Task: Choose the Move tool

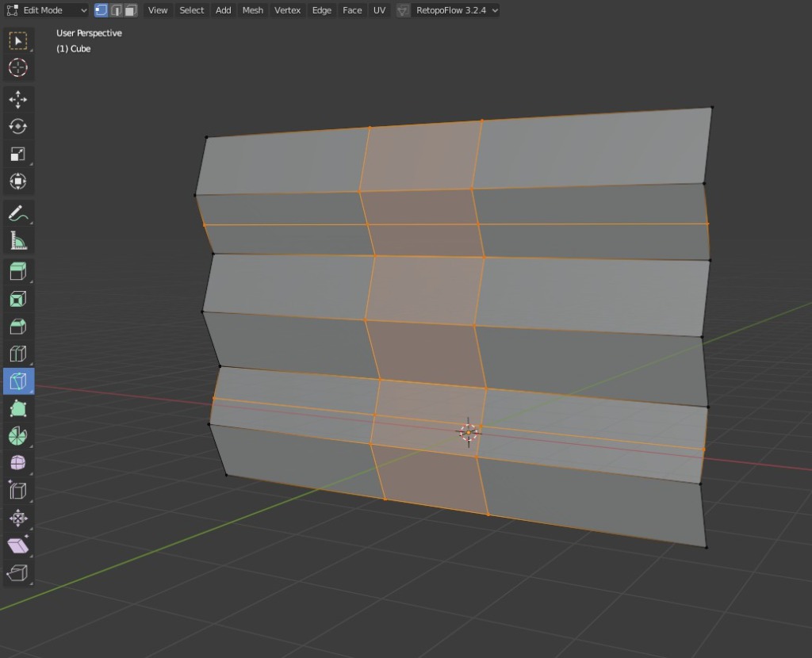Action: (17, 99)
